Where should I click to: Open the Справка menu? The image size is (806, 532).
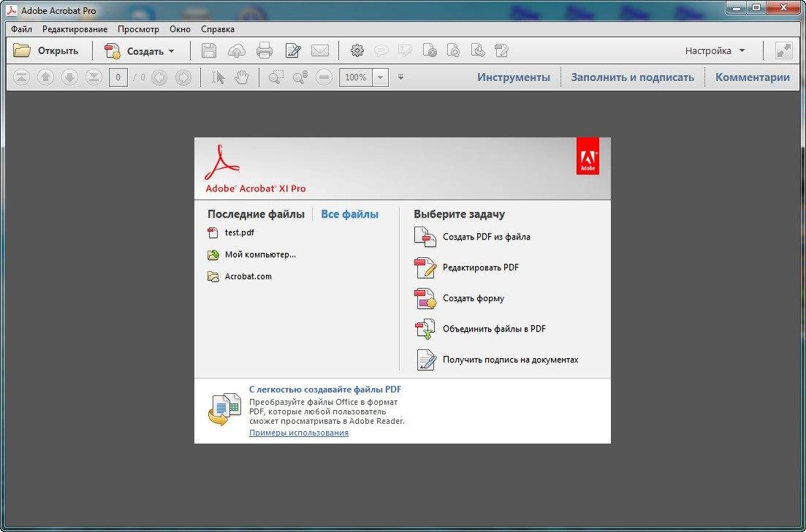coord(218,29)
